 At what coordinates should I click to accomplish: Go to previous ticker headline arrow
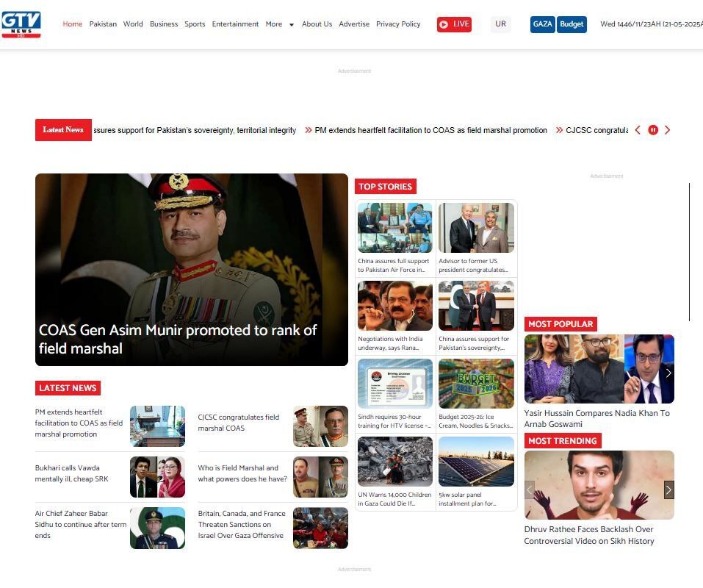(x=638, y=130)
